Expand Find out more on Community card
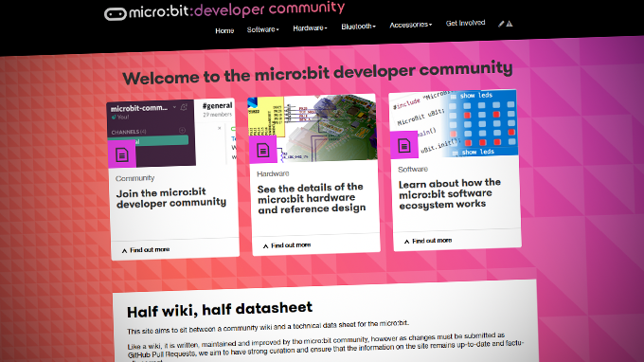Viewport: 644px width, 362px height. tap(146, 250)
